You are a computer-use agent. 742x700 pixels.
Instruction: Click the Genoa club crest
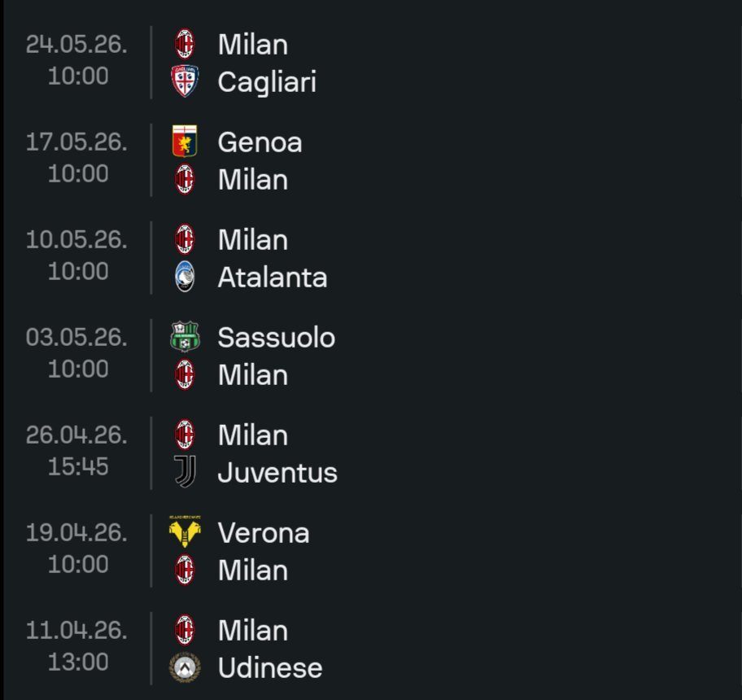tap(185, 142)
